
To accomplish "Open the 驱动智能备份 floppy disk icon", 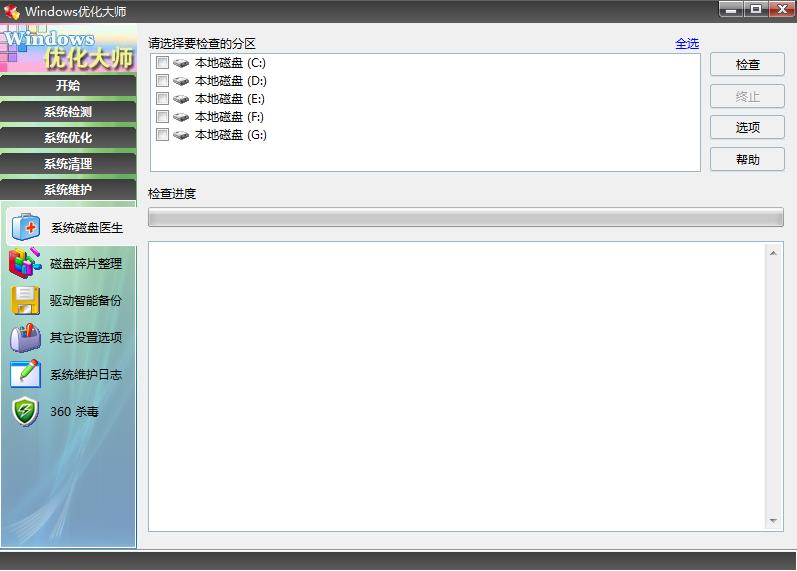I will pyautogui.click(x=25, y=300).
